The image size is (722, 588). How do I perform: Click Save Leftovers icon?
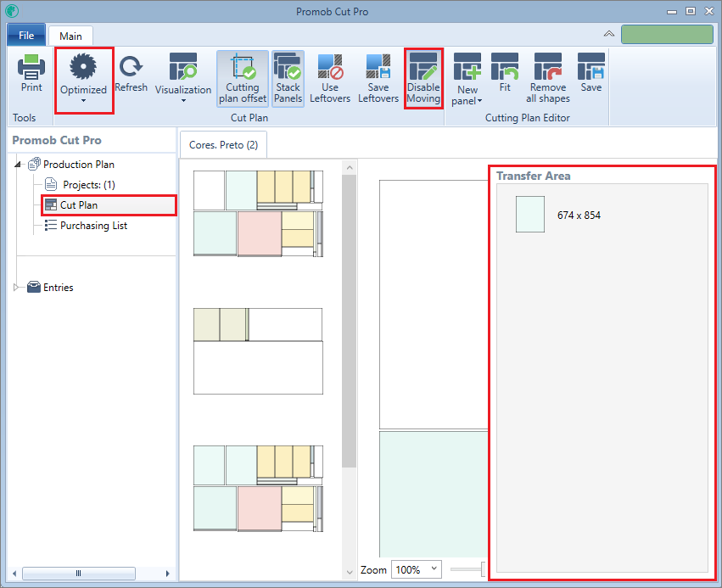[x=378, y=67]
